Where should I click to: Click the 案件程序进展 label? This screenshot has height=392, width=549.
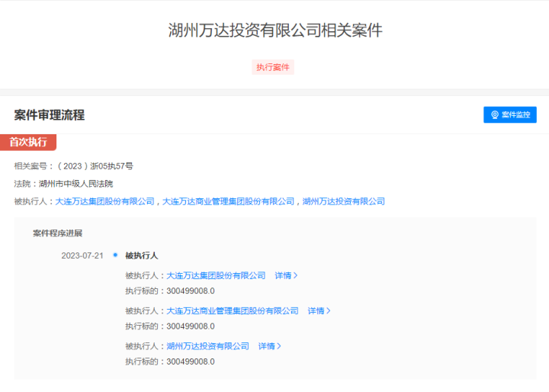[x=57, y=233]
